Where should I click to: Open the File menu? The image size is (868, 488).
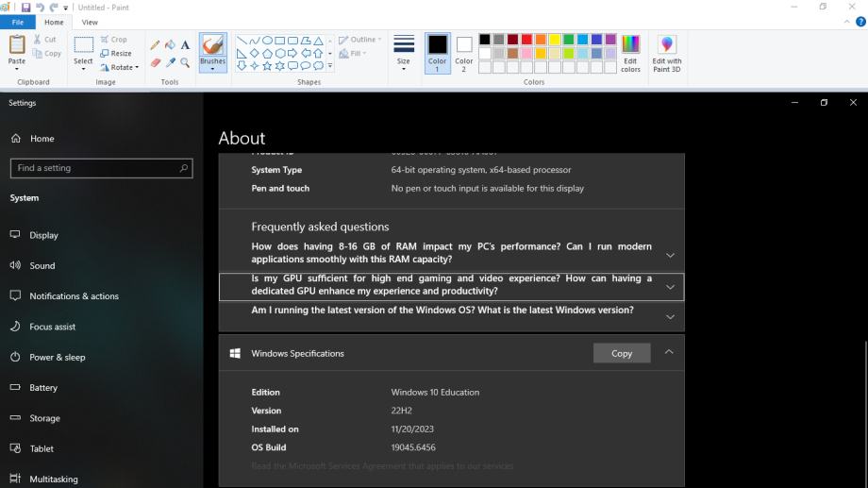pyautogui.click(x=18, y=22)
